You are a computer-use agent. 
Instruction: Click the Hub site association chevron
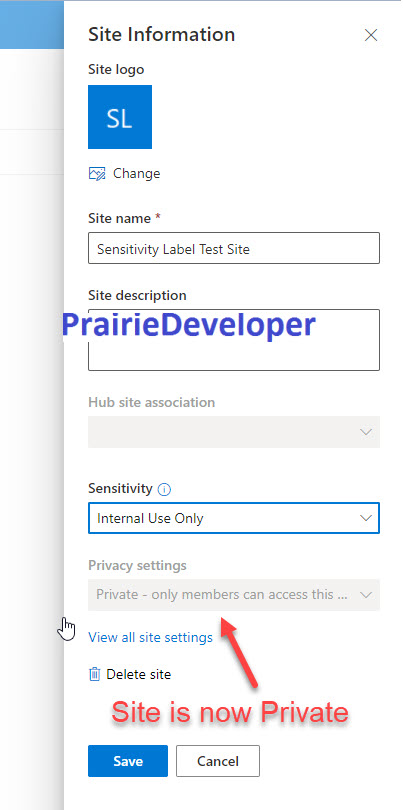coord(366,432)
